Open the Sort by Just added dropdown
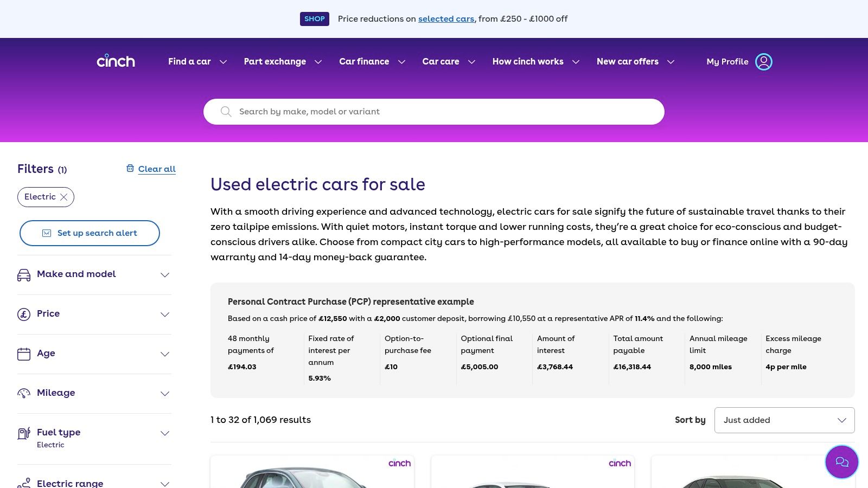 (784, 420)
